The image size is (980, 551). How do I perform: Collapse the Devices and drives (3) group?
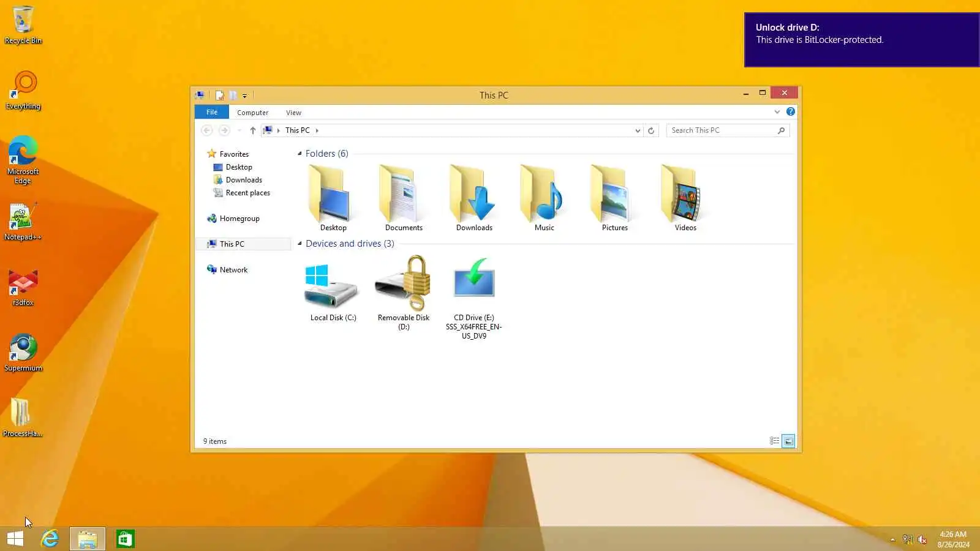click(300, 244)
